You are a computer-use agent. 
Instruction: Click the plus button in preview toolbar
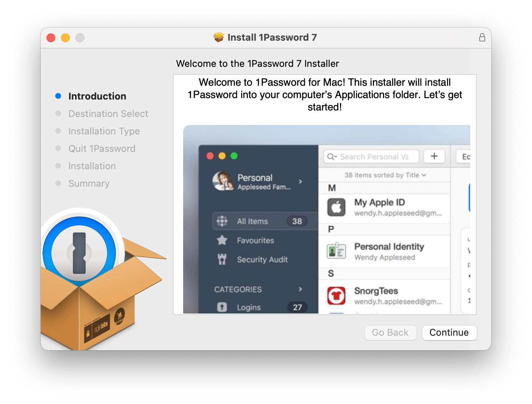point(434,156)
